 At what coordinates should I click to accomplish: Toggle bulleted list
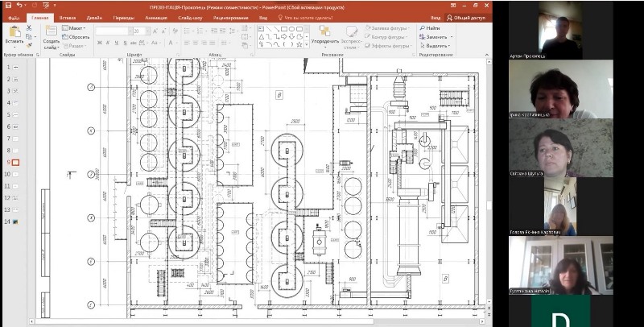coord(188,31)
